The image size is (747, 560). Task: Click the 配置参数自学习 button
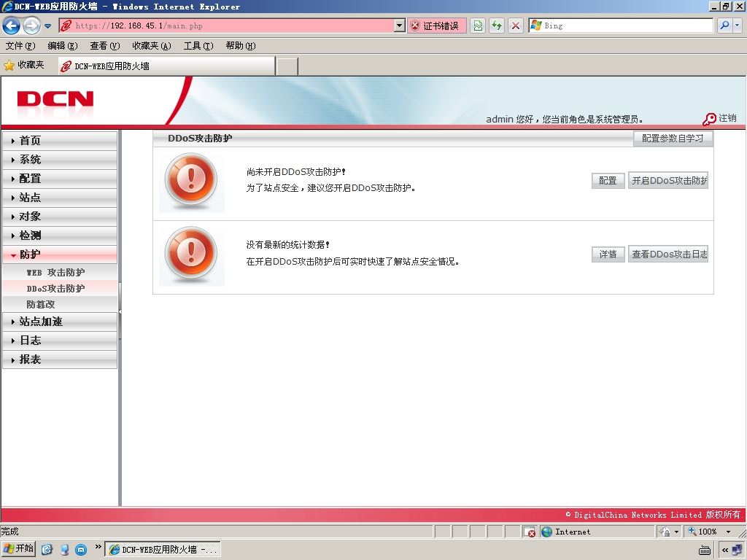point(672,138)
